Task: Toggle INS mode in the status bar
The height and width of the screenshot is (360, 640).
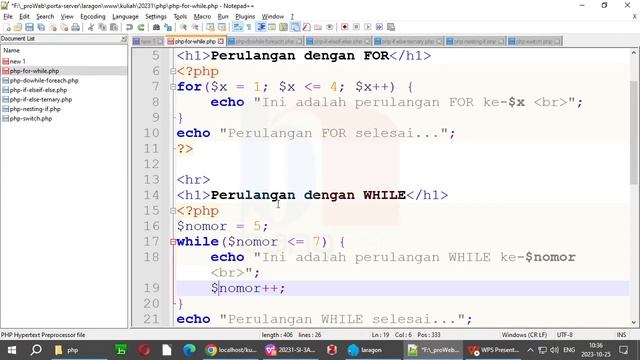Action: pyautogui.click(x=621, y=335)
